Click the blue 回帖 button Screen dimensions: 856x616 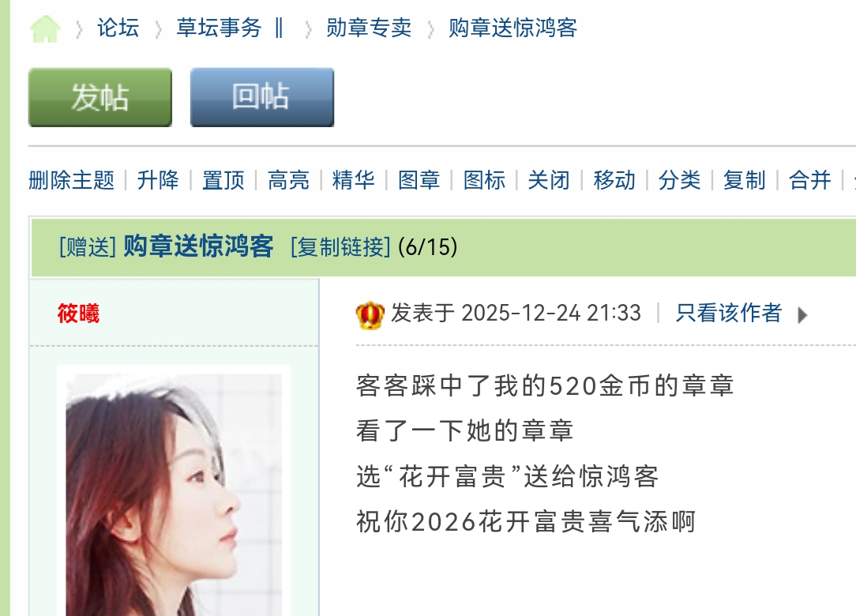coord(262,97)
